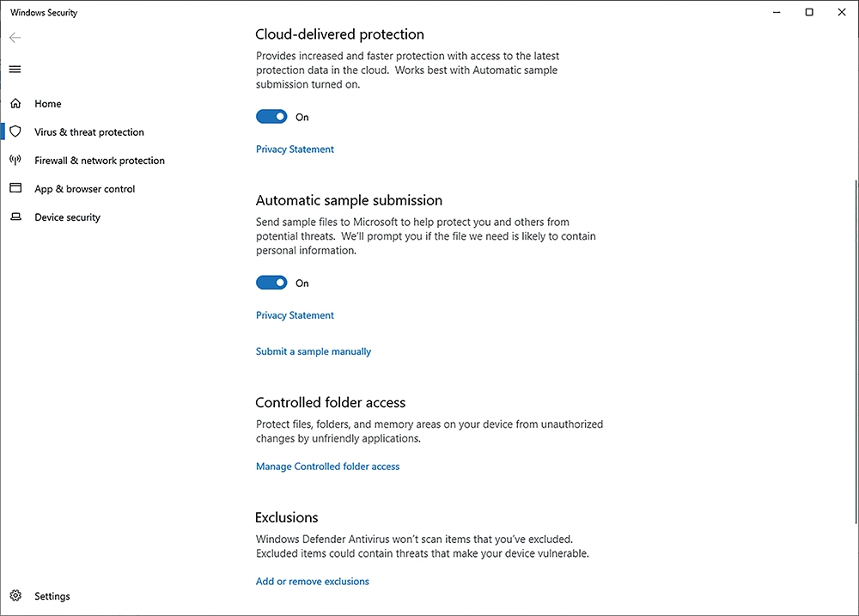The width and height of the screenshot is (859, 616).
Task: Open Privacy Statement under Automatic sample submission
Action: click(295, 315)
